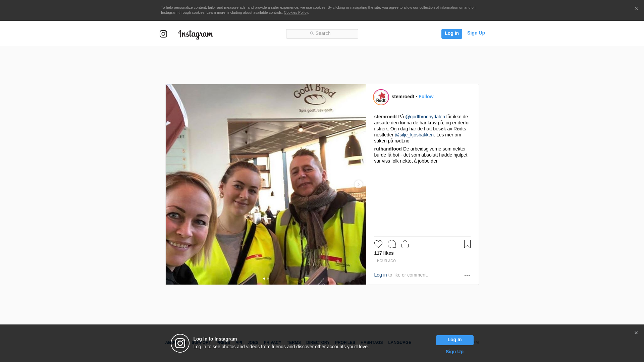View the 117 likes list
This screenshot has height=362, width=644.
pyautogui.click(x=384, y=253)
